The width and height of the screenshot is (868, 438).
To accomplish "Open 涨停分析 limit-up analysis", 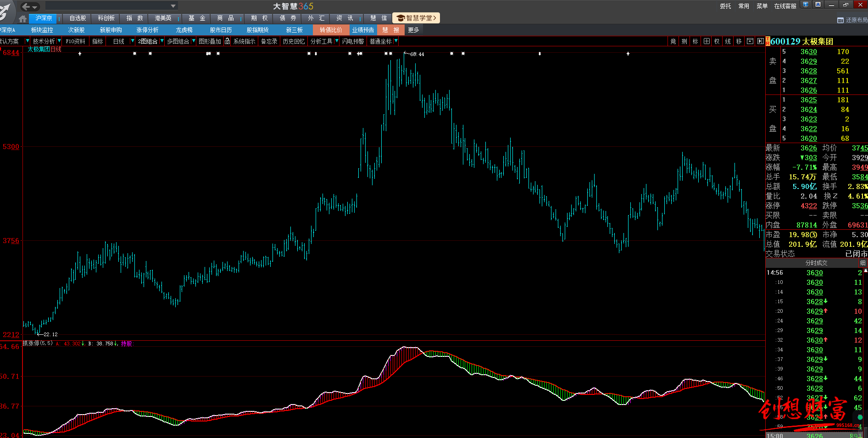I will [x=147, y=30].
